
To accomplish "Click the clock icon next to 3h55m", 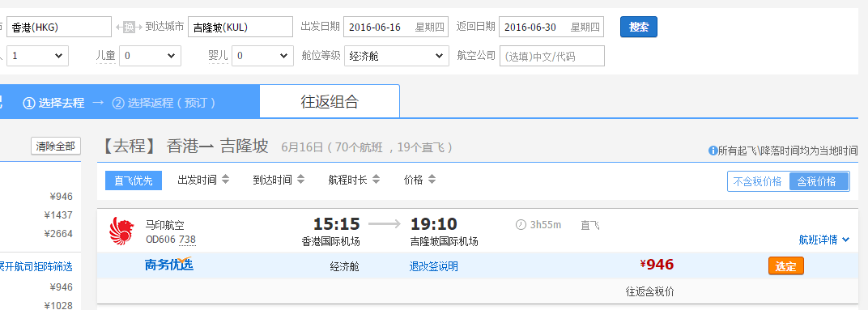I will click(521, 224).
